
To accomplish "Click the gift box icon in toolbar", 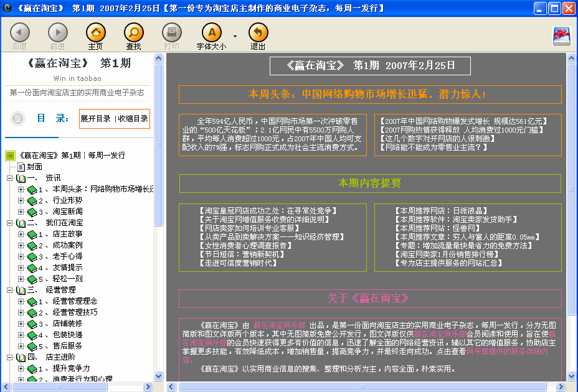I will click(x=562, y=36).
